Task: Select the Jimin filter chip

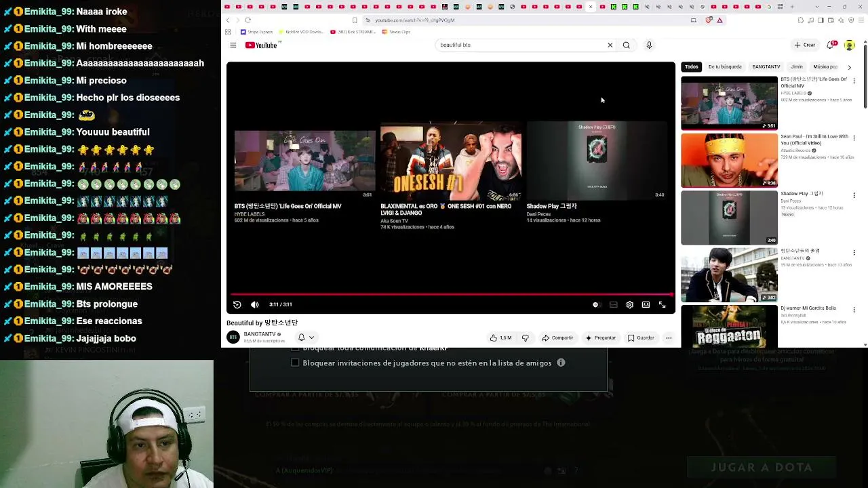Action: [797, 67]
